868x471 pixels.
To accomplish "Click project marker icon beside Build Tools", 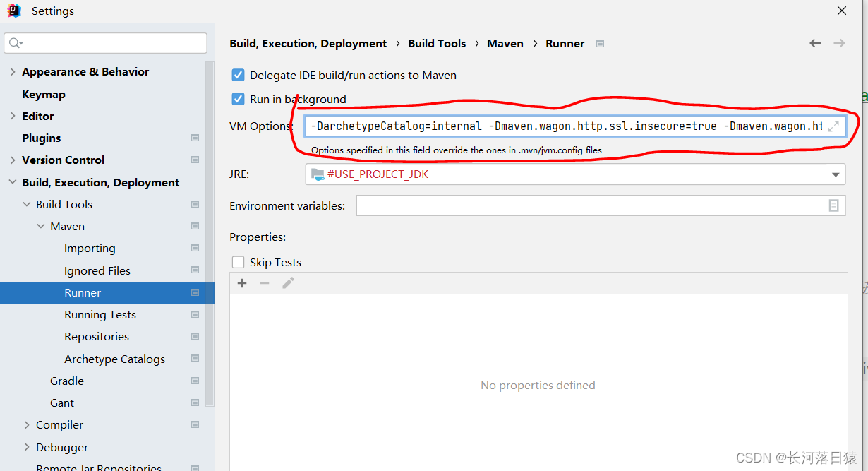I will coord(195,205).
